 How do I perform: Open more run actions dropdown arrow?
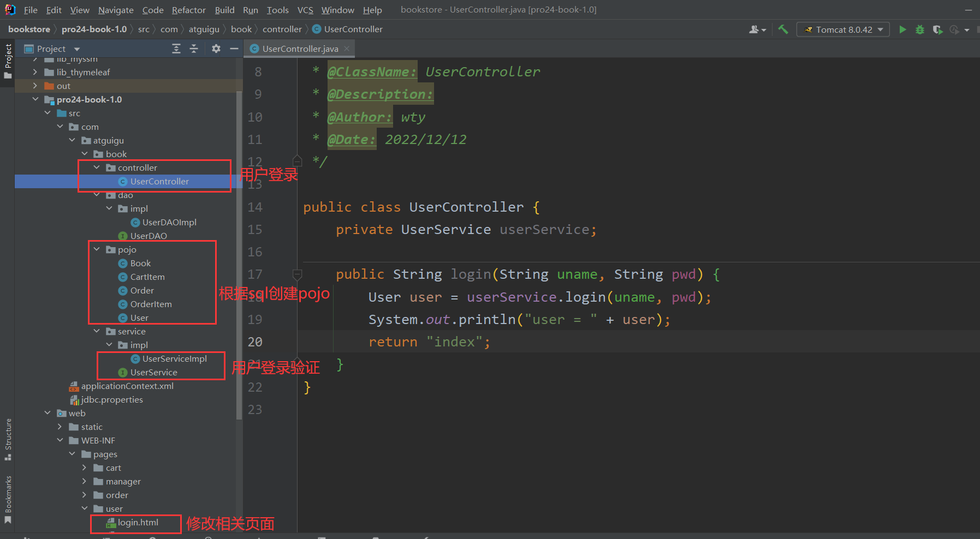(x=967, y=30)
